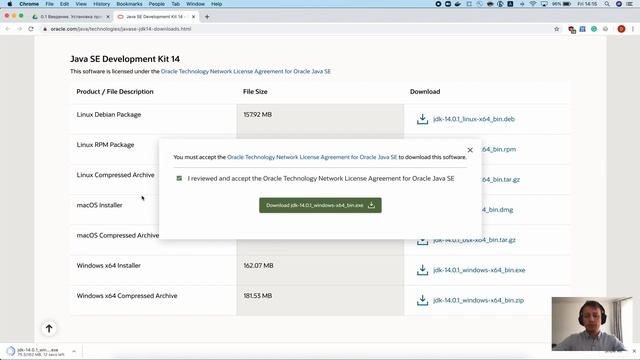640x360 pixels.
Task: Click the battery indicator in menu bar
Action: click(x=562, y=4)
